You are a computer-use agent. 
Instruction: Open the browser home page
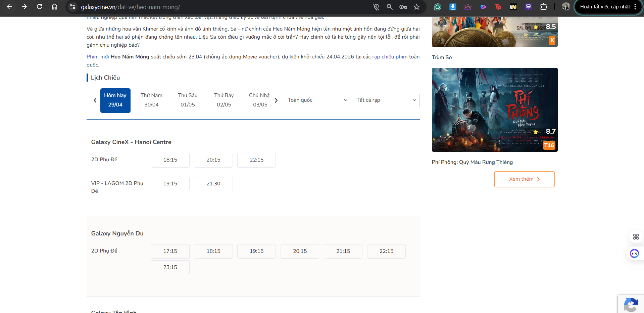pyautogui.click(x=54, y=7)
